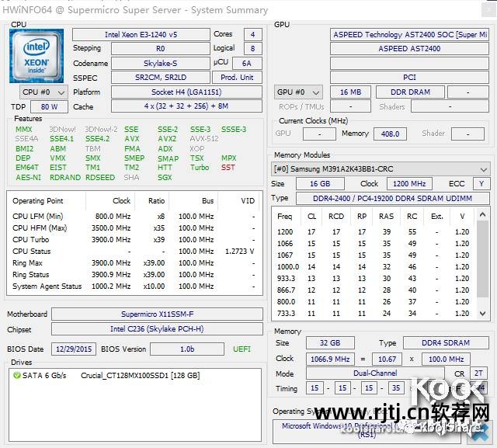Click the Prod. Unit field
Image resolution: width=497 pixels, height=448 pixels.
237,78
